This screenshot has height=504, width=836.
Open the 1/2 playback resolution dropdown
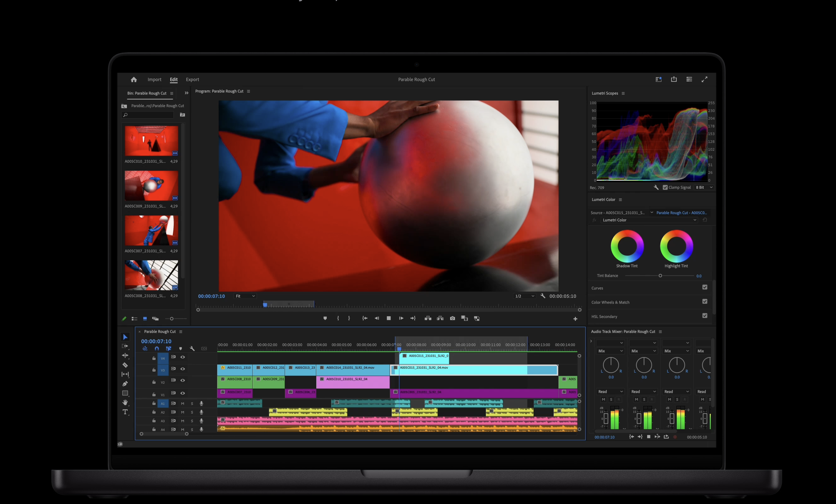pos(524,296)
